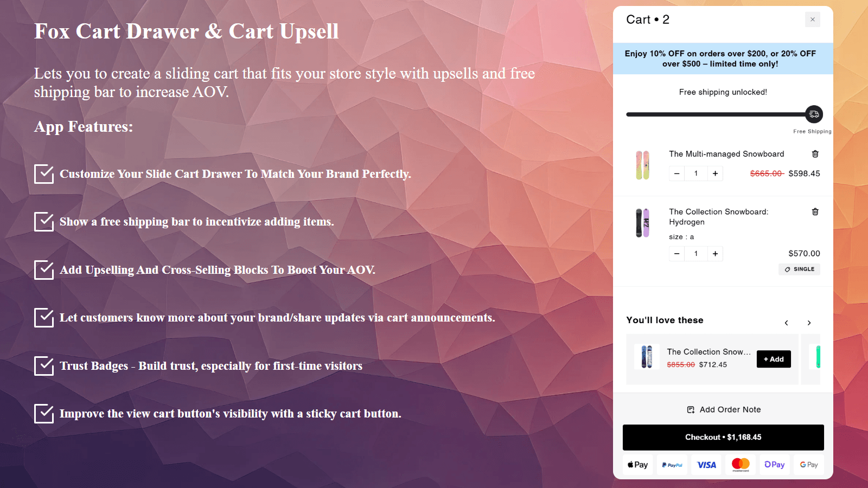Click the left chevron in You'll love these
The height and width of the screenshot is (488, 868).
point(786,323)
